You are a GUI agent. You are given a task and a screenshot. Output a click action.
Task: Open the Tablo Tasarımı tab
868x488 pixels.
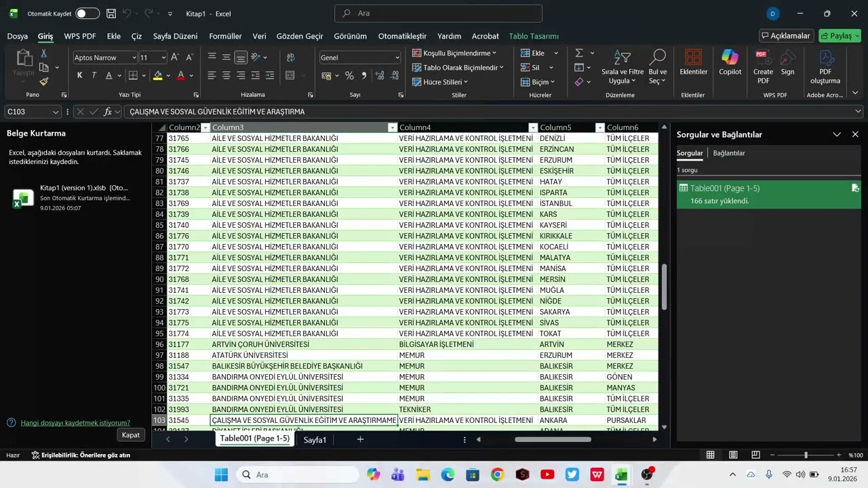click(x=534, y=36)
